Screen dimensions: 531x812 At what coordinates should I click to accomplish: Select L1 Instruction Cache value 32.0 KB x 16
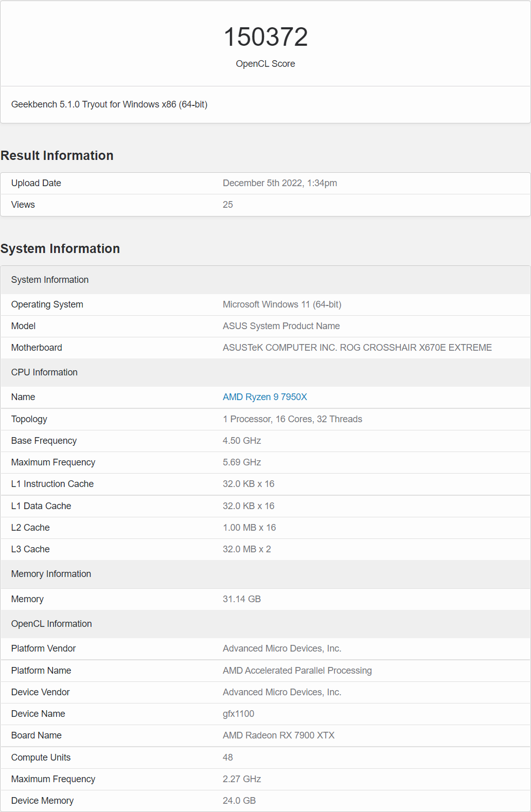pos(249,484)
